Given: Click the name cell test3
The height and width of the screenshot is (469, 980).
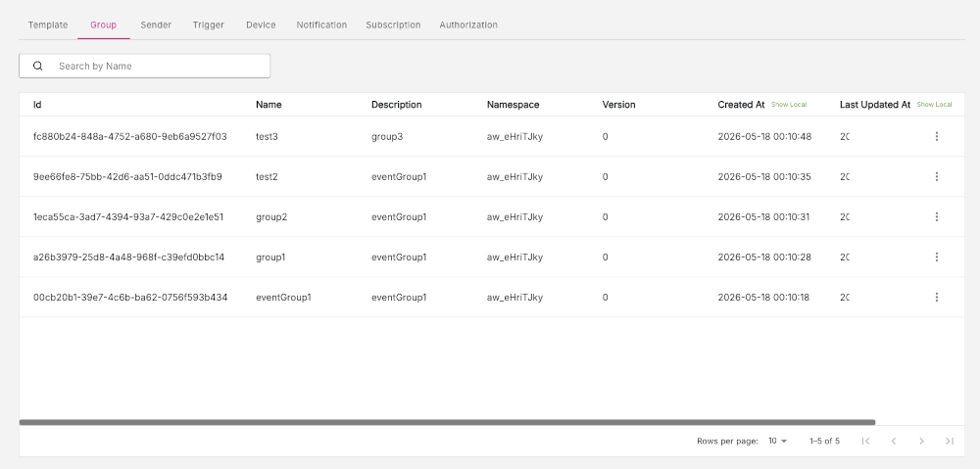Looking at the screenshot, I should tap(267, 136).
